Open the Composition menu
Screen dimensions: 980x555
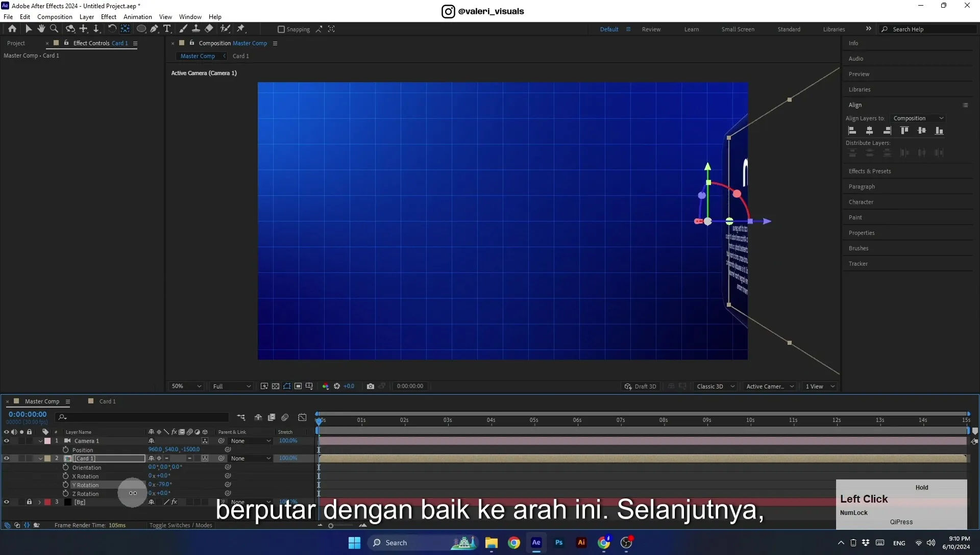55,17
